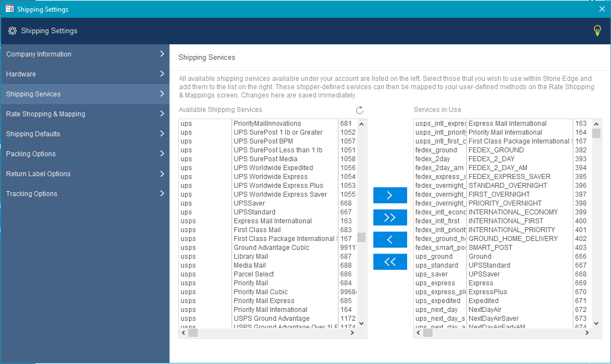
Task: Click vertical scrollbar thumb of Available Services
Action: tap(361, 237)
